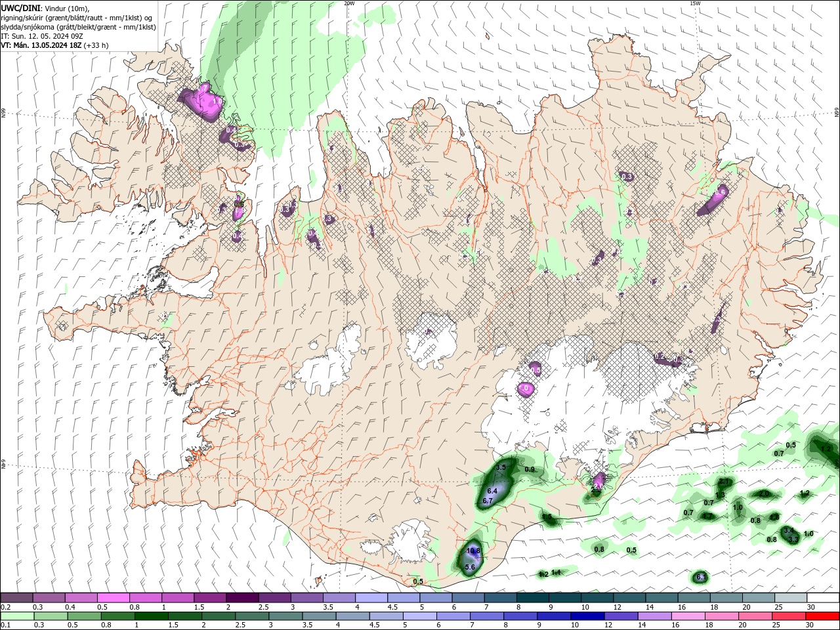Pick the palest green swatch starting at 0.1 in the lower legend

[x=16, y=616]
